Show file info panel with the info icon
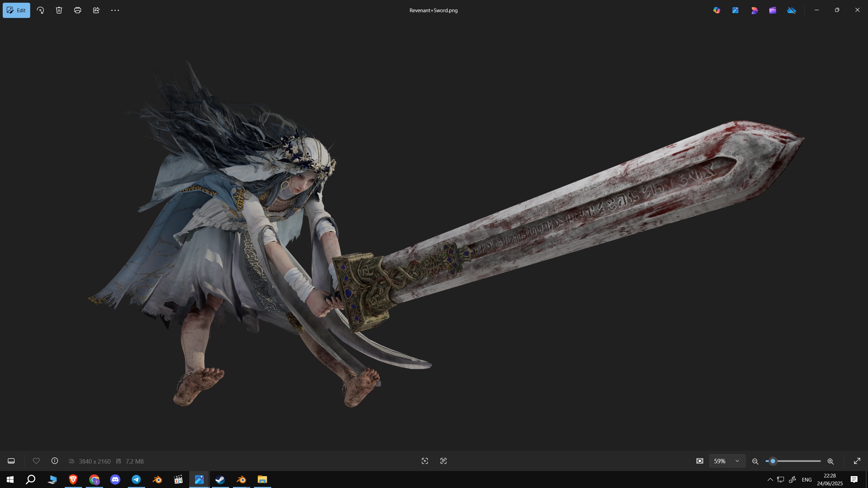 55,461
